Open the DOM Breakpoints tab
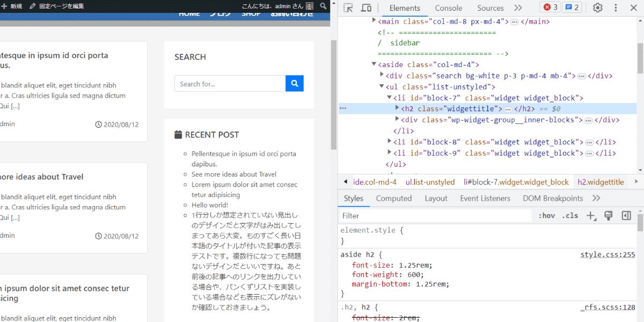 553,198
